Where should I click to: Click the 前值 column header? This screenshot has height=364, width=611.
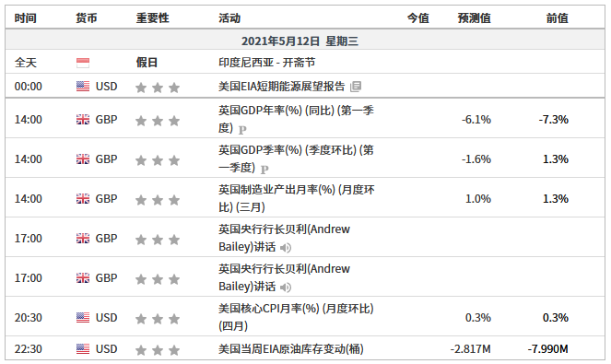[558, 18]
